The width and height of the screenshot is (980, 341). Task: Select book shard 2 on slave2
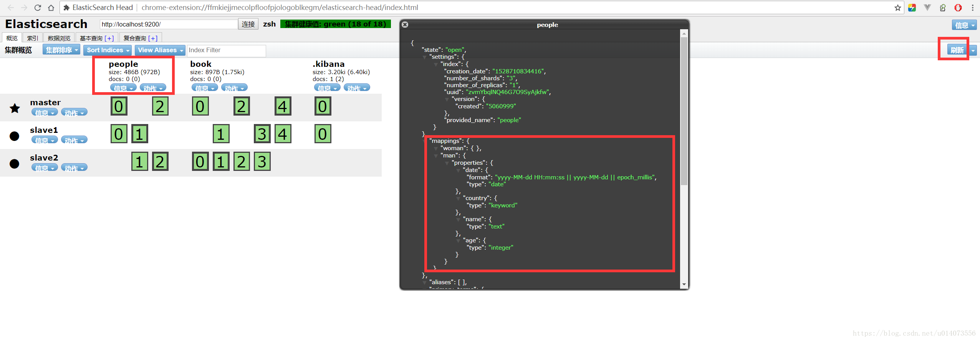(x=242, y=162)
